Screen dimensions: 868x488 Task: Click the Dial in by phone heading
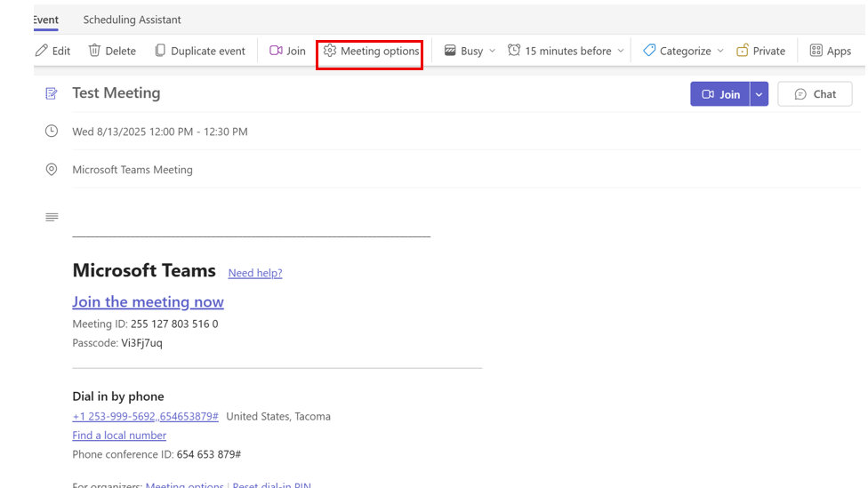pos(118,396)
